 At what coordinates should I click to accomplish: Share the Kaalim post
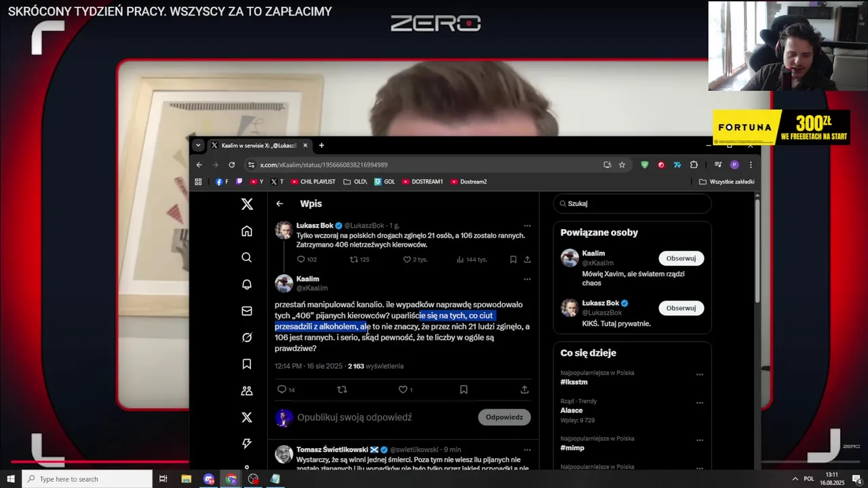pyautogui.click(x=524, y=390)
